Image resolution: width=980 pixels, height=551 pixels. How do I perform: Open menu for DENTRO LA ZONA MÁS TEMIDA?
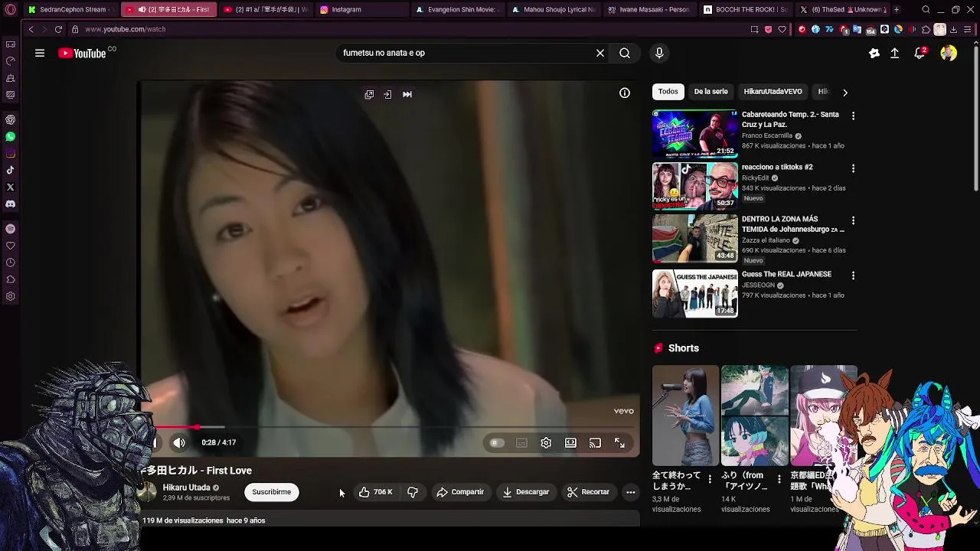(x=853, y=220)
